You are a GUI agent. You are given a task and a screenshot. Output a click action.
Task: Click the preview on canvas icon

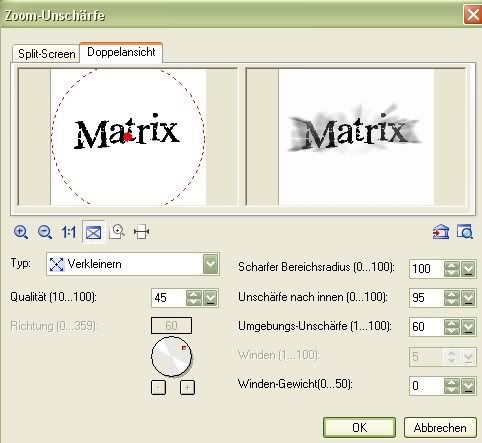click(x=465, y=232)
